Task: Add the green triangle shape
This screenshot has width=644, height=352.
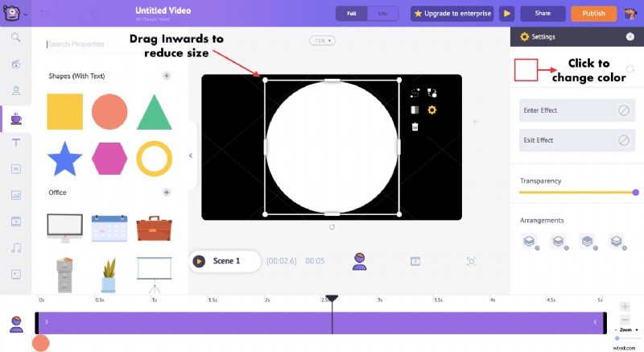Action: [154, 112]
